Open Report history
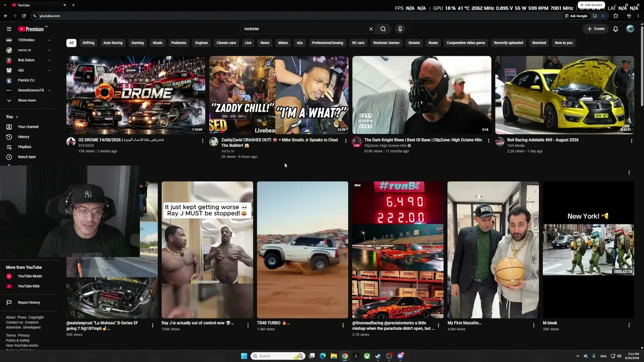This screenshot has width=644, height=362. tap(28, 302)
